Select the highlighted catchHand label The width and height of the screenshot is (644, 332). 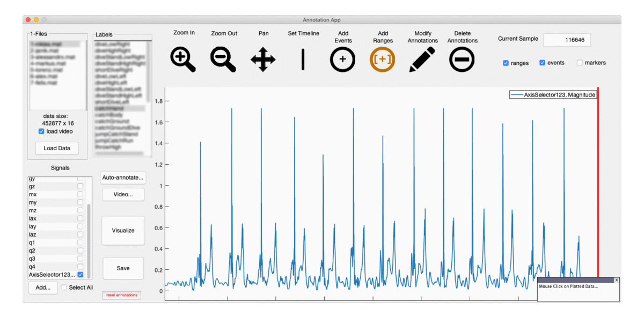pyautogui.click(x=119, y=108)
